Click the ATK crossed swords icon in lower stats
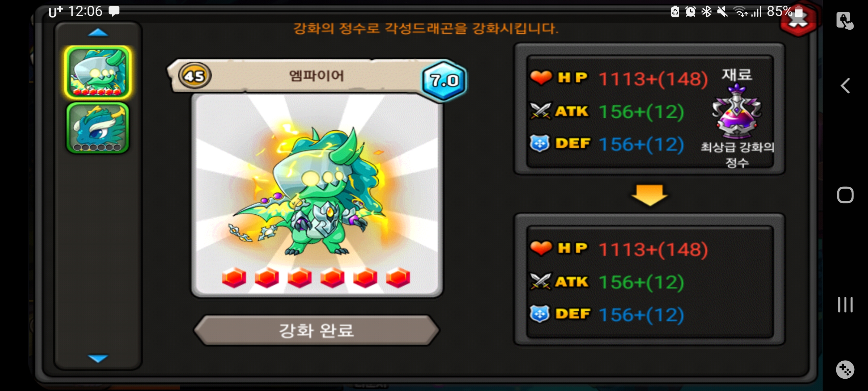 pos(541,282)
